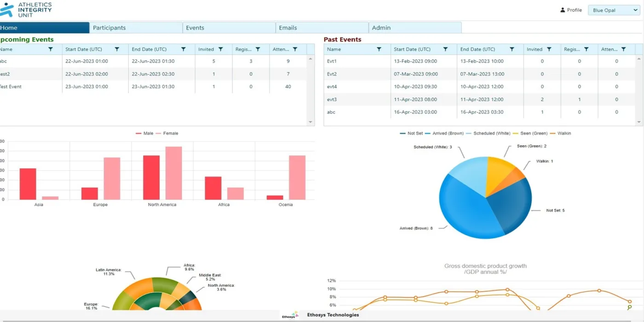Toggle Male series in bar chart legend
This screenshot has height=322, width=644.
click(144, 133)
